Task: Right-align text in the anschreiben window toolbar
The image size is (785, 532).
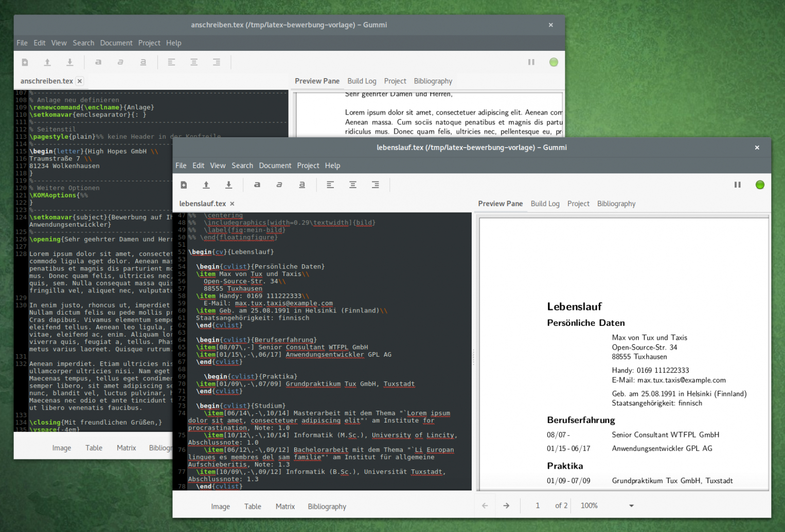Action: [217, 62]
